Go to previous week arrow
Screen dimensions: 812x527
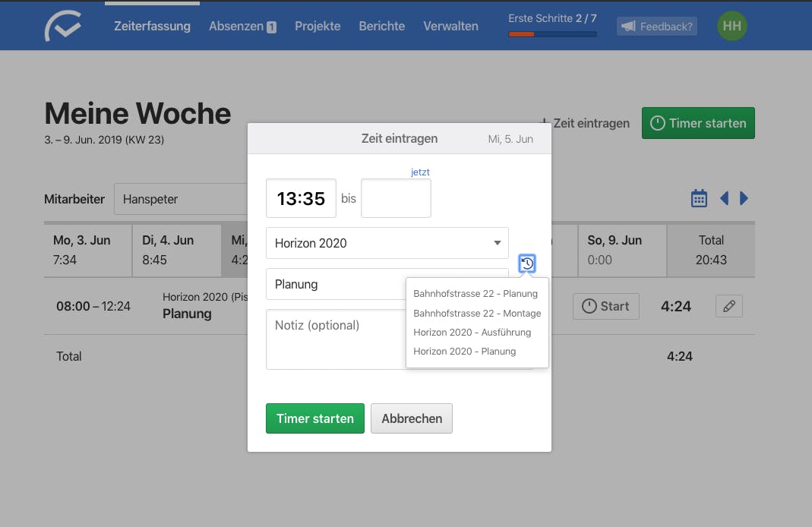(x=725, y=198)
